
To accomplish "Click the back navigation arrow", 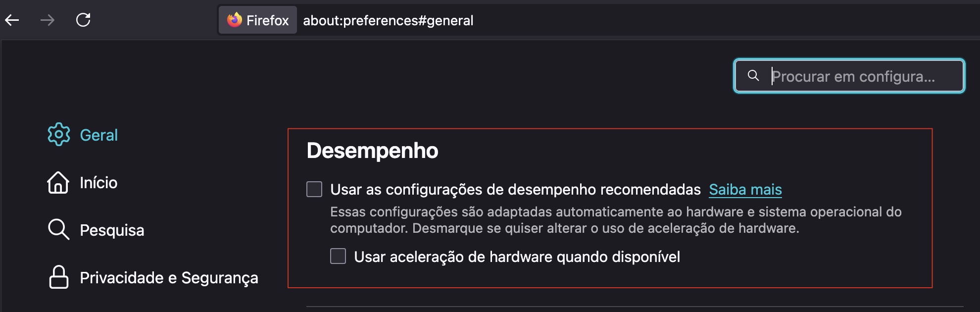I will [x=12, y=20].
